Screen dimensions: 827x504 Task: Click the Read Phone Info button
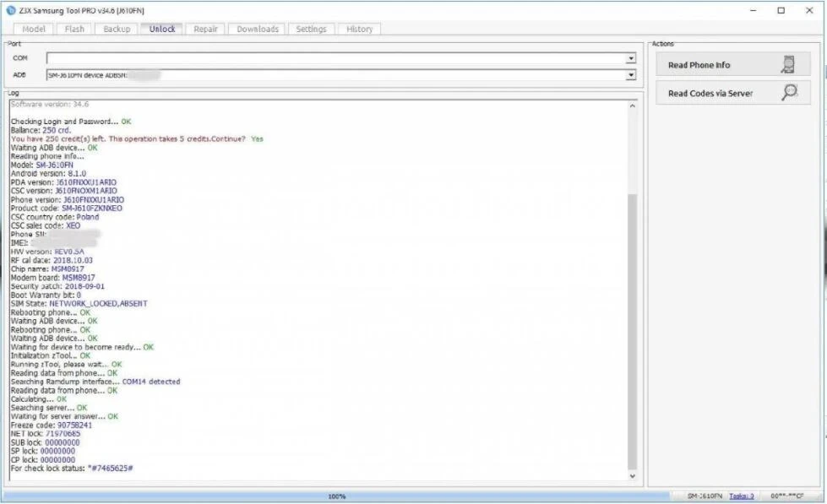click(732, 65)
